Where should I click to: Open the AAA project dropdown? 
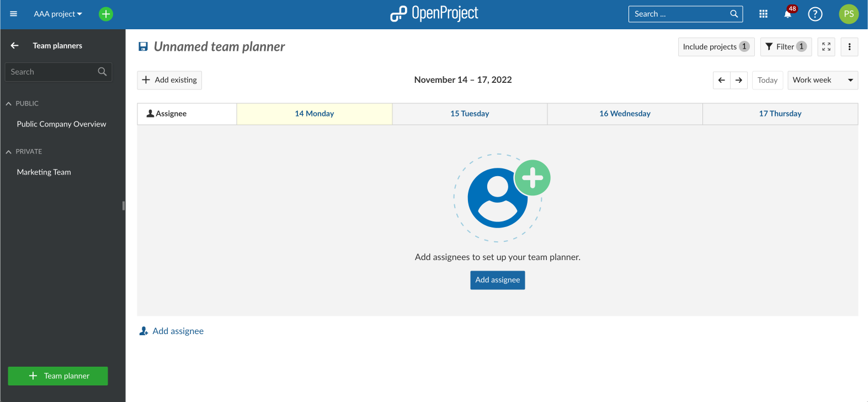pyautogui.click(x=58, y=14)
